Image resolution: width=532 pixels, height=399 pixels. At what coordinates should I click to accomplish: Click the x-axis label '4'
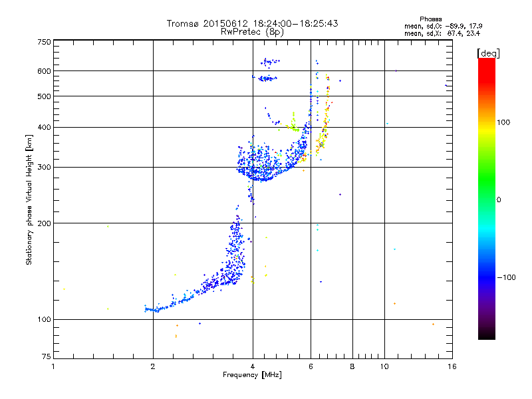[253, 366]
